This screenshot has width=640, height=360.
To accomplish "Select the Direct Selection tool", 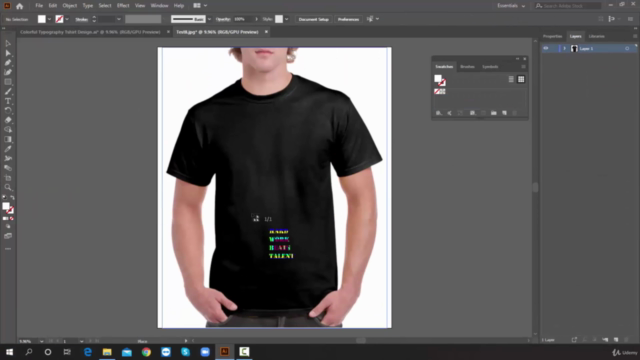I will click(x=8, y=53).
